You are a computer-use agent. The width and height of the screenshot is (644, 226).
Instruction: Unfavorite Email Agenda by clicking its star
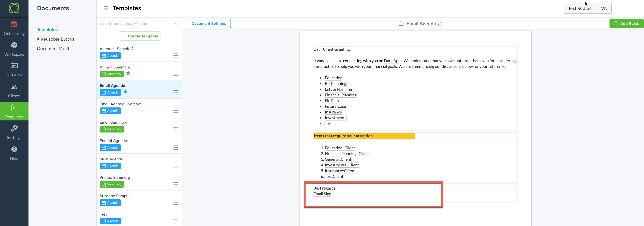[x=125, y=92]
